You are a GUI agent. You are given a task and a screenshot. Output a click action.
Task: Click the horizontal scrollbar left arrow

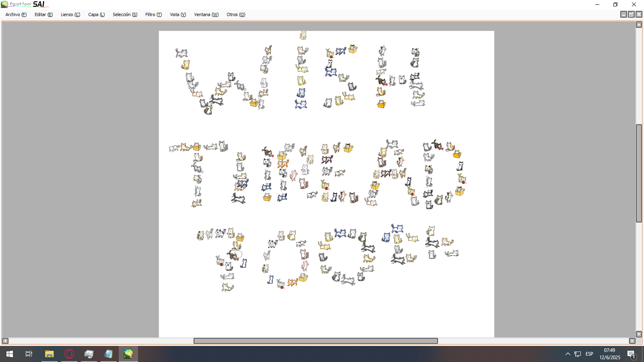5,341
